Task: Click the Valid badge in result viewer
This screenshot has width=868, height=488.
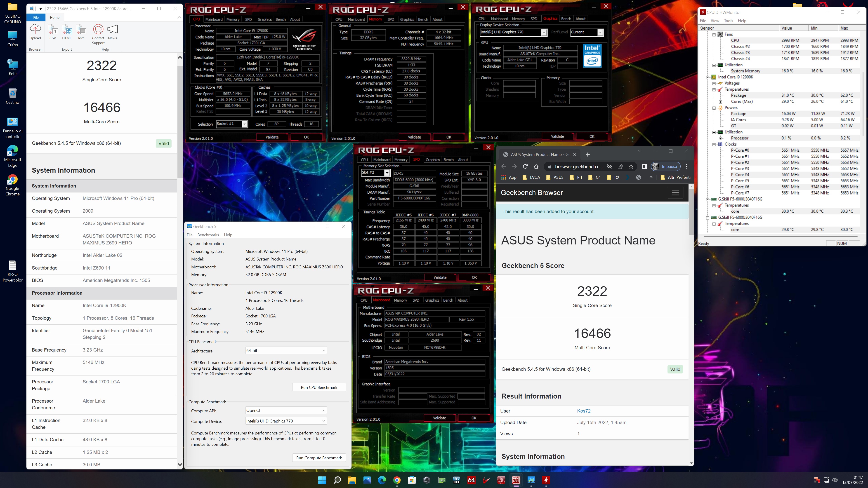Action: [164, 143]
